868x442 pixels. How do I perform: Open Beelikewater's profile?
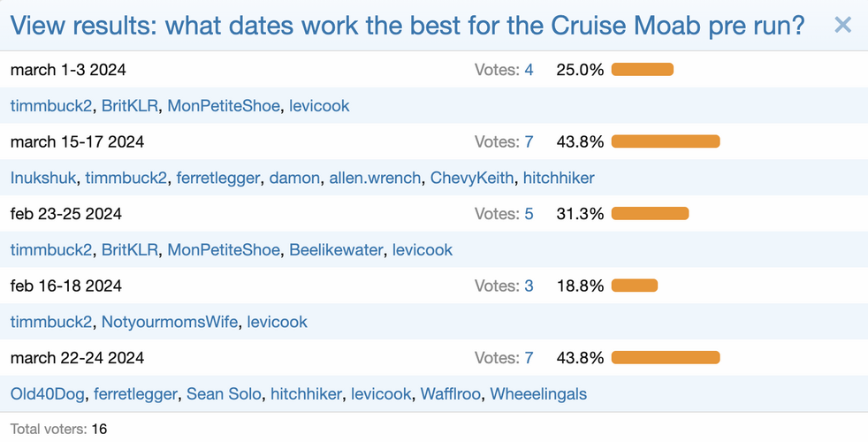337,250
